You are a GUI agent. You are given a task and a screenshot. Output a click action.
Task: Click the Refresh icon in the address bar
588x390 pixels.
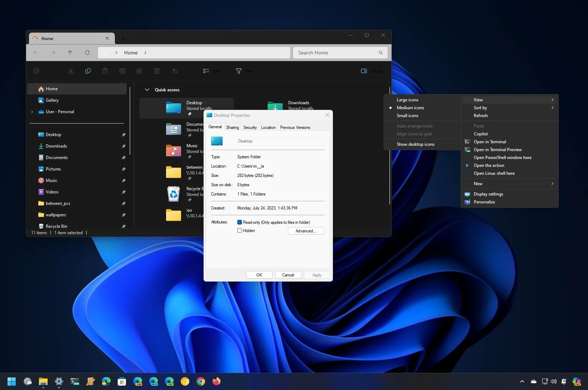pyautogui.click(x=87, y=53)
